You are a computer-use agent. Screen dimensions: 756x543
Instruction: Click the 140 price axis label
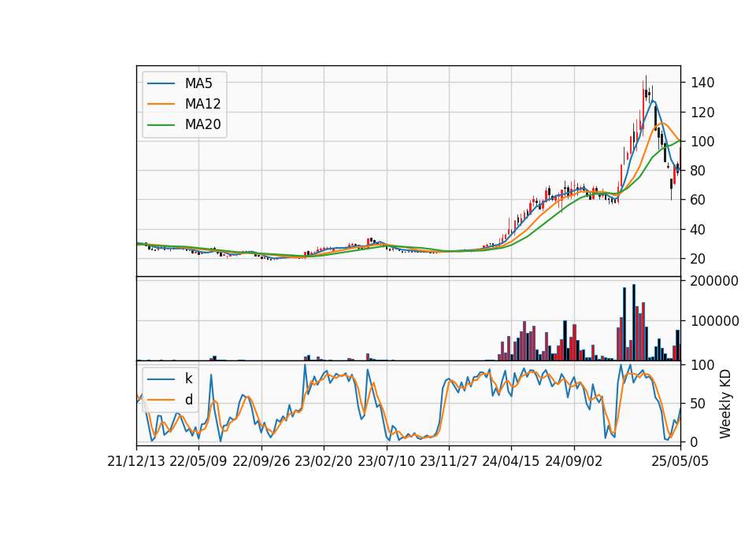click(x=702, y=83)
